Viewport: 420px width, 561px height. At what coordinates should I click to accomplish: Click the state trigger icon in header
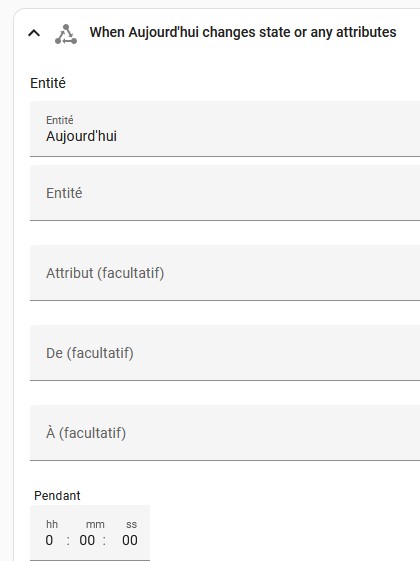click(x=66, y=34)
